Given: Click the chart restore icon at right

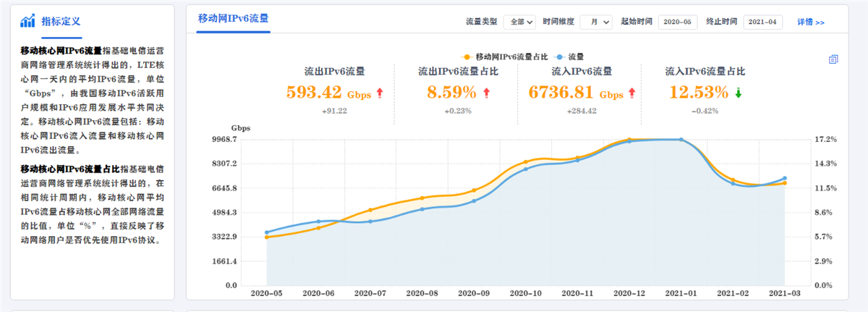Looking at the screenshot, I should click(x=833, y=59).
